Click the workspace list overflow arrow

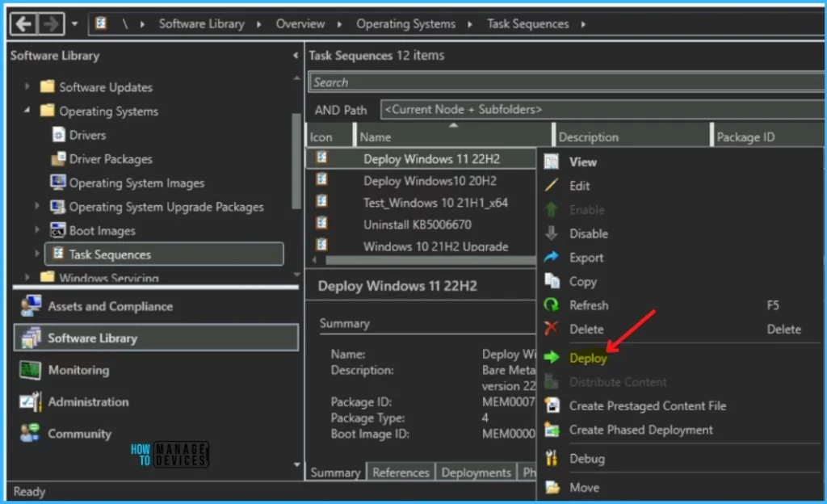coord(296,464)
